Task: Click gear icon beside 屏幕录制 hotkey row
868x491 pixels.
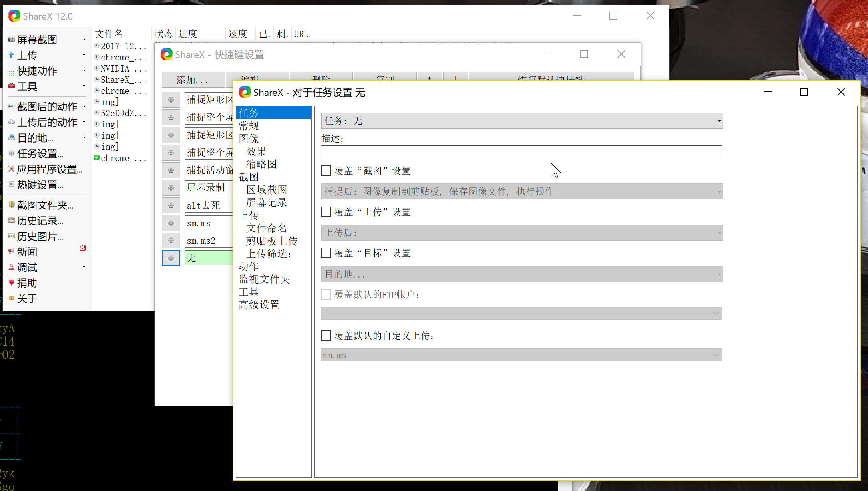Action: 171,188
